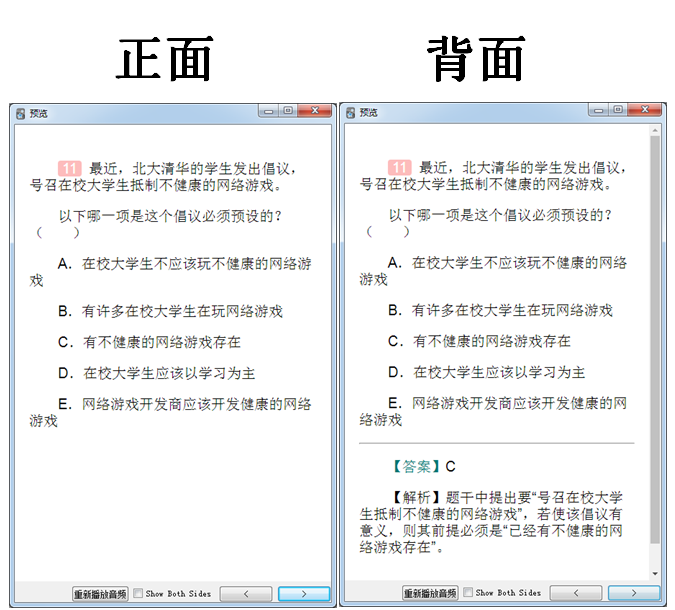Click the red 11 question badge in right window
Screen dimensions: 675x610
pos(399,167)
